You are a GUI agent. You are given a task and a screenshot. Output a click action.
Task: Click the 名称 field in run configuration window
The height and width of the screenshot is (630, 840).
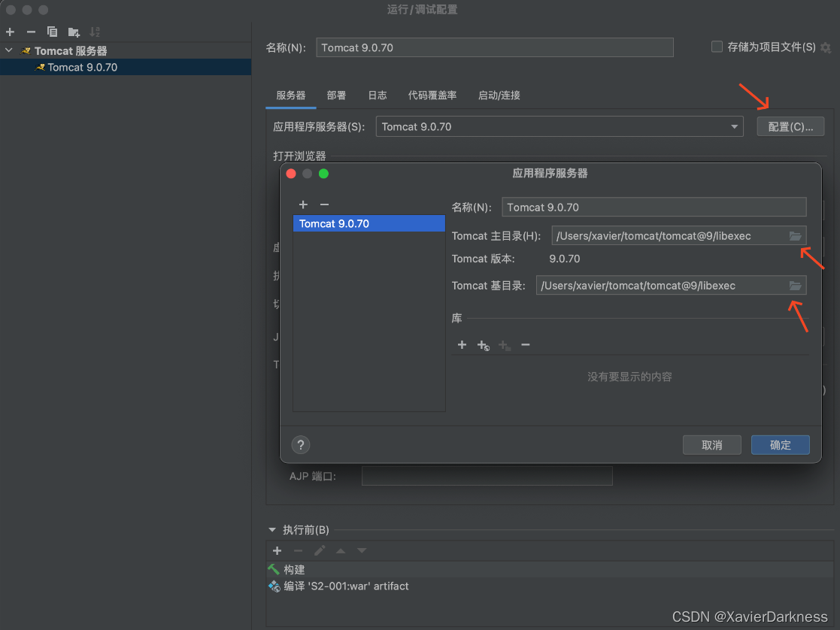pyautogui.click(x=495, y=47)
